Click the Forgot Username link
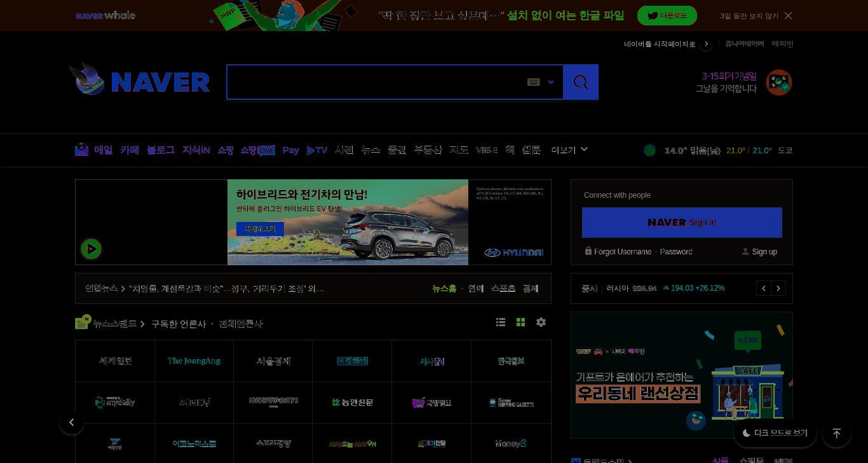This screenshot has width=868, height=463. [623, 252]
